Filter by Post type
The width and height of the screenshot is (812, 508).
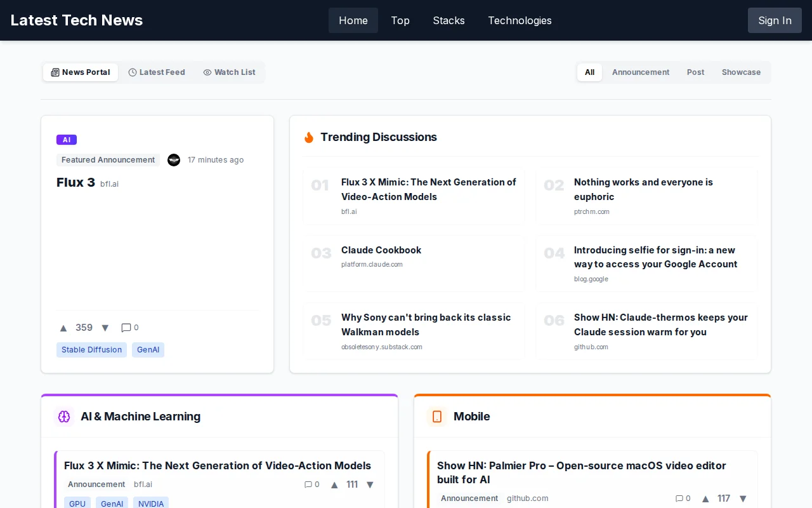pos(695,72)
